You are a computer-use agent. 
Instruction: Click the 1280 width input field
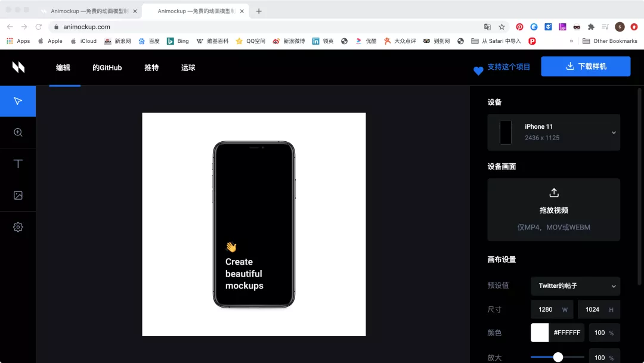point(547,309)
